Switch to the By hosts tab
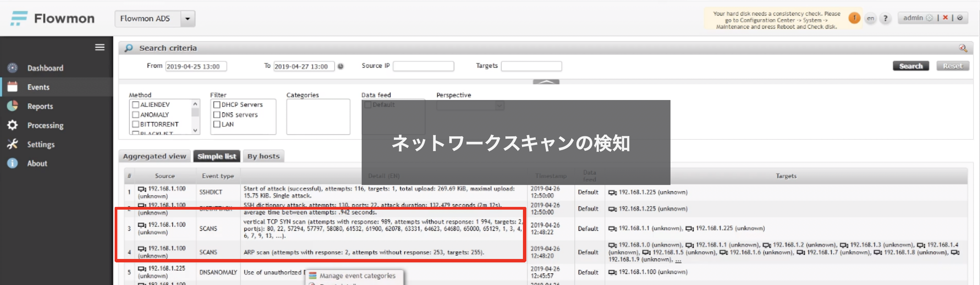 [263, 156]
